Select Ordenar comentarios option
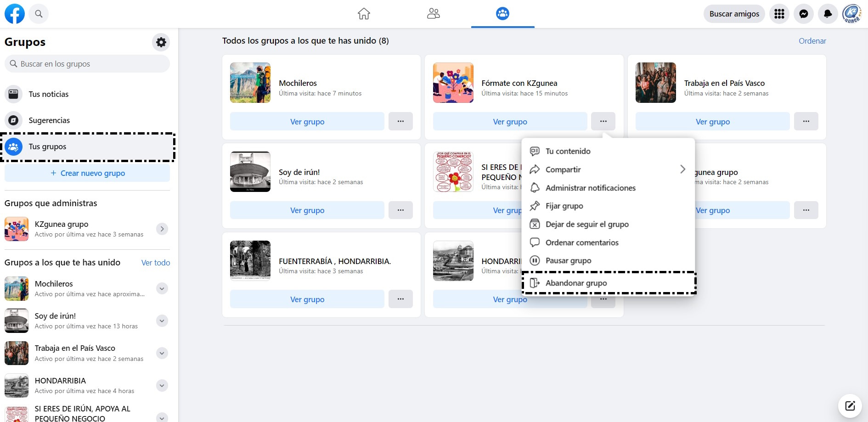 [608, 242]
